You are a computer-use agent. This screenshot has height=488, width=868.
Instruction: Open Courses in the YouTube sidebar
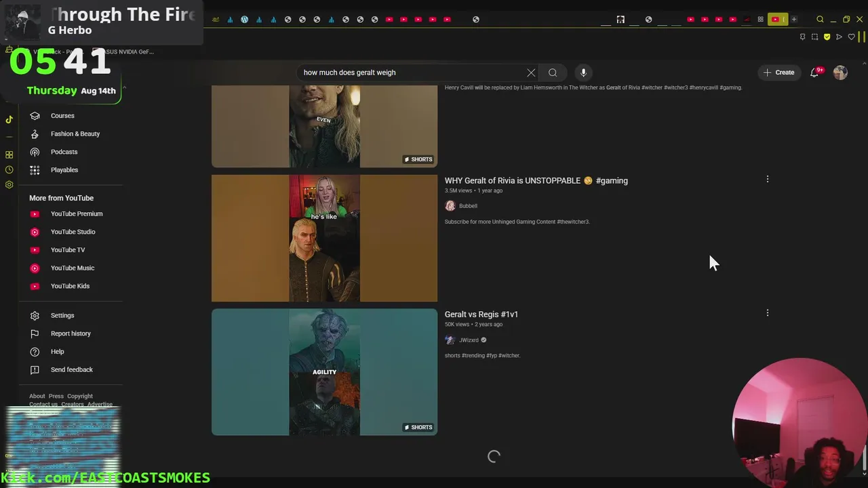pos(62,116)
